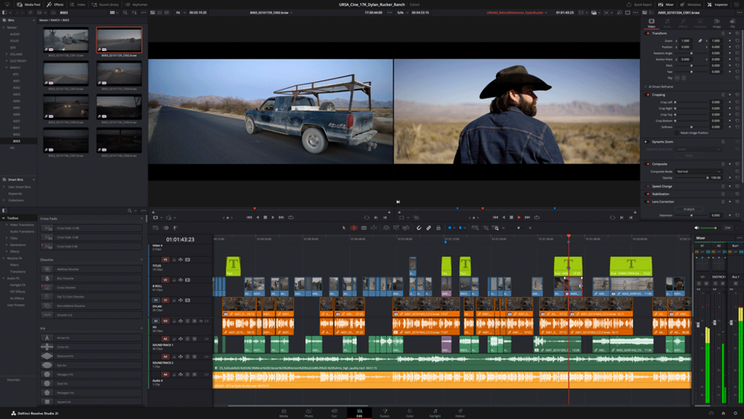The width and height of the screenshot is (744, 419).
Task: Click the media pool search magnifier icon
Action: (125, 12)
